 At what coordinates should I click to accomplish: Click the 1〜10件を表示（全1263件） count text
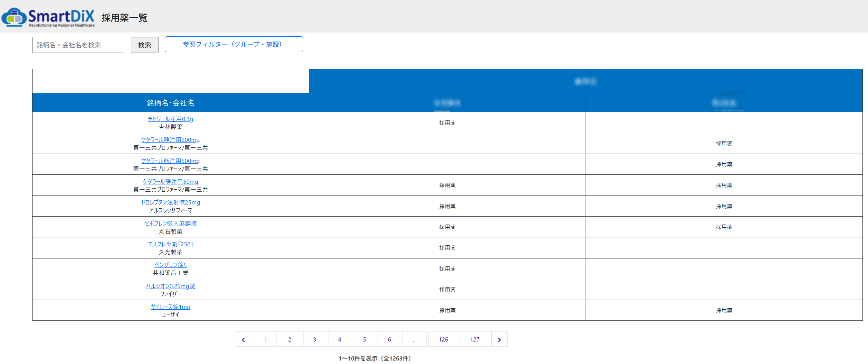(375, 358)
